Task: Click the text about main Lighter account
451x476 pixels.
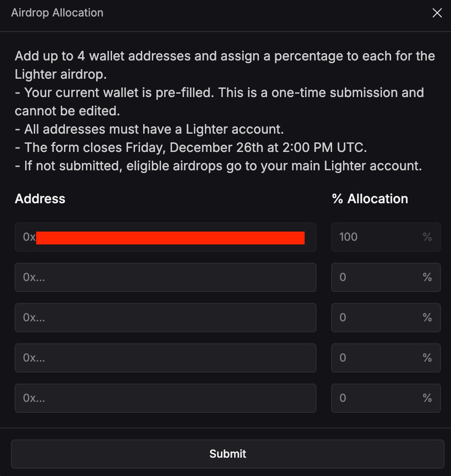Action: click(218, 166)
